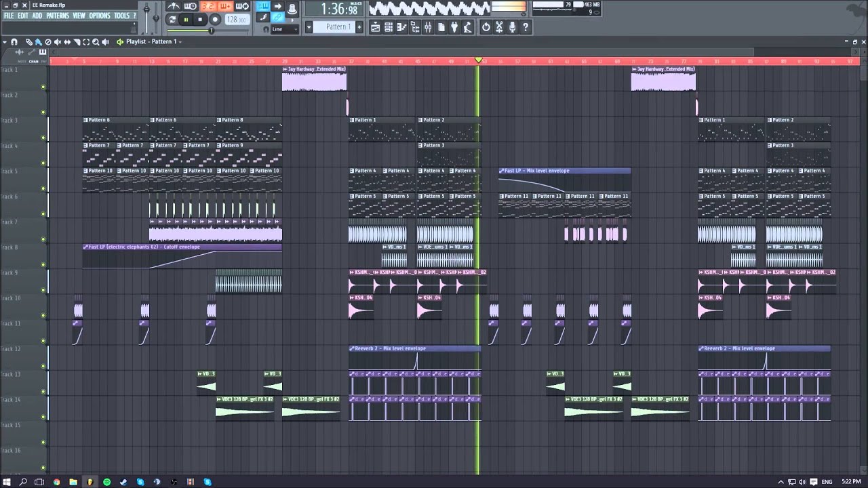This screenshot has height=488, width=868.
Task: Select the playlist Select tool
Action: (x=86, y=42)
